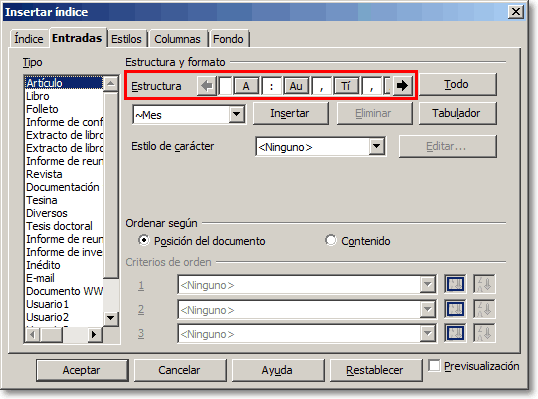Enable the Previsualización checkbox
Image resolution: width=538 pixels, height=399 pixels.
434,366
